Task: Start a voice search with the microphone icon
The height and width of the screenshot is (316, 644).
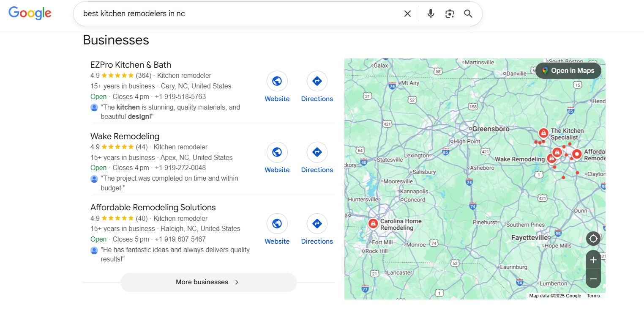Action: 431,13
